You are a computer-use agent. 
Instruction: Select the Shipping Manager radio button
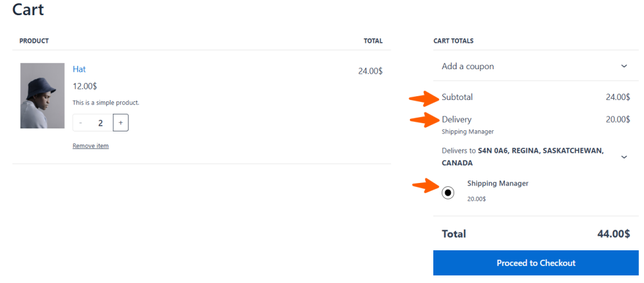pos(448,193)
